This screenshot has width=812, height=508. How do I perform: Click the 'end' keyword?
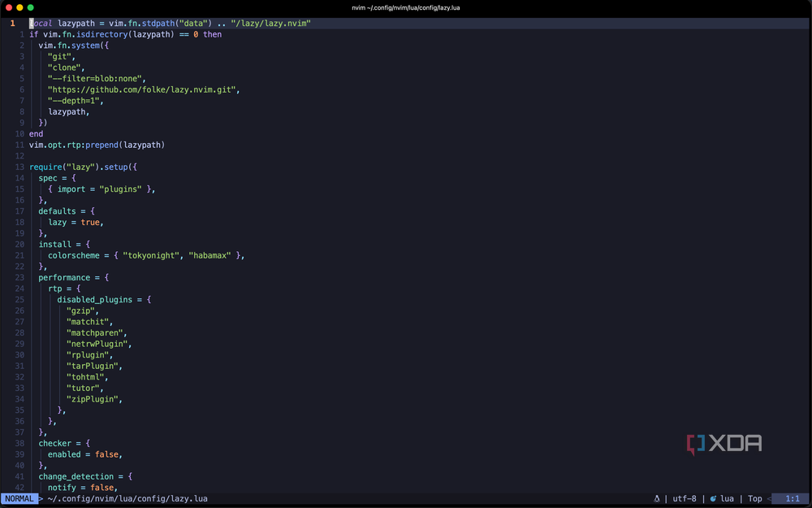pos(37,134)
